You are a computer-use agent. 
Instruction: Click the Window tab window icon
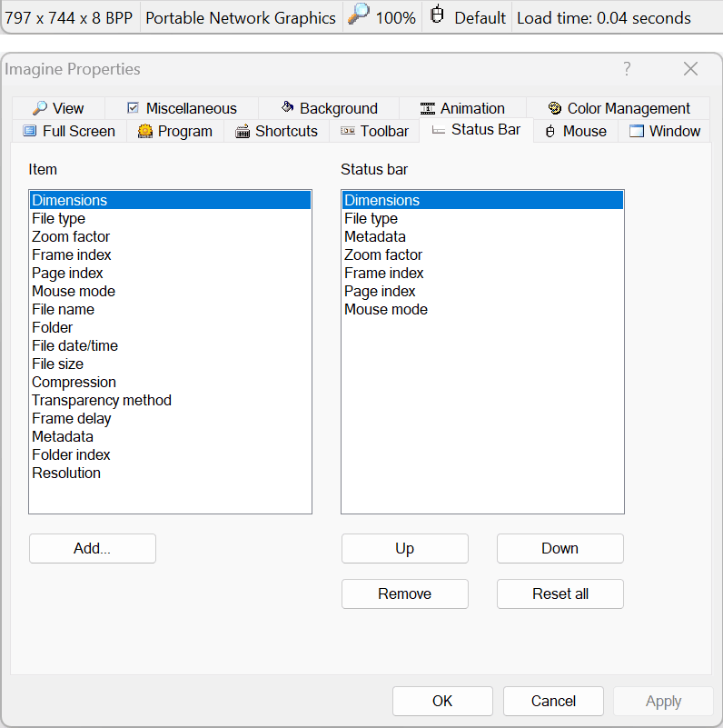(636, 131)
